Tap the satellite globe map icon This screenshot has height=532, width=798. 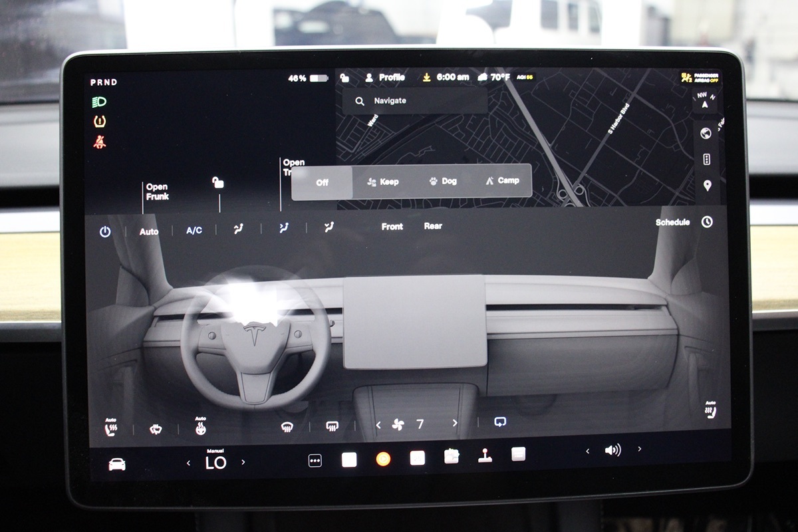(x=706, y=133)
